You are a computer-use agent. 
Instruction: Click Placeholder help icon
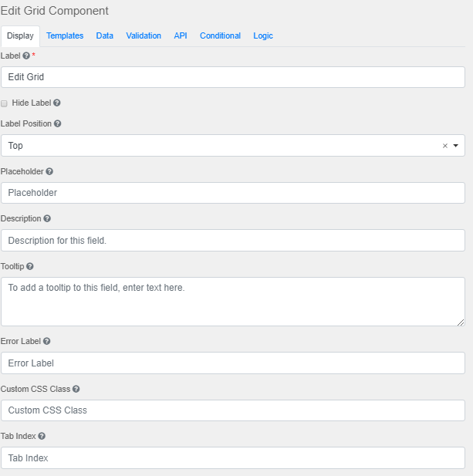[x=49, y=171]
